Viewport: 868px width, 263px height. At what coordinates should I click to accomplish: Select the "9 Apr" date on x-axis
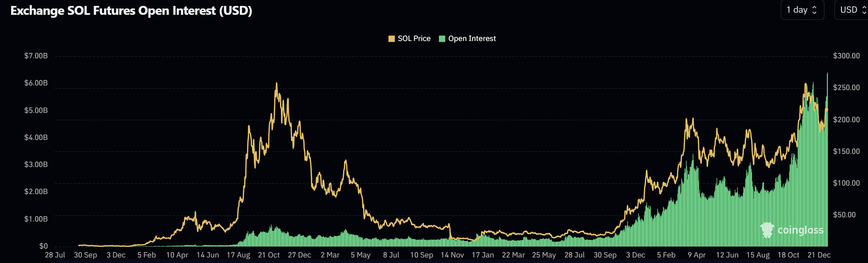coord(696,255)
